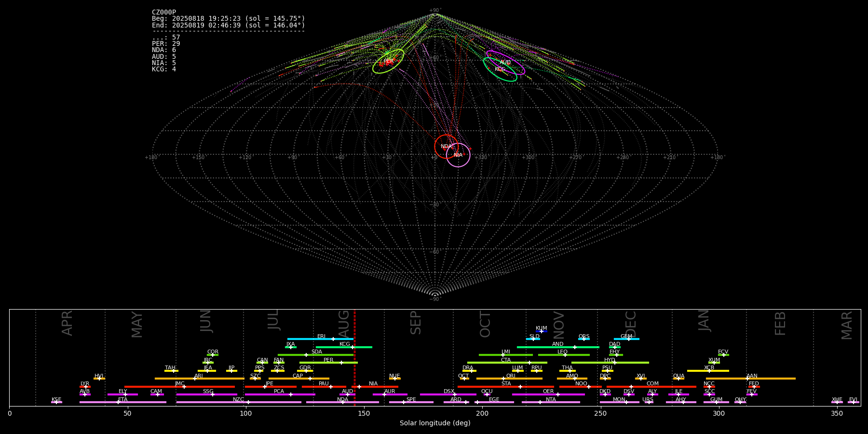Viewport: 868px width, 434px height.
Task: Select the CZ000P station title text
Action: tap(164, 13)
